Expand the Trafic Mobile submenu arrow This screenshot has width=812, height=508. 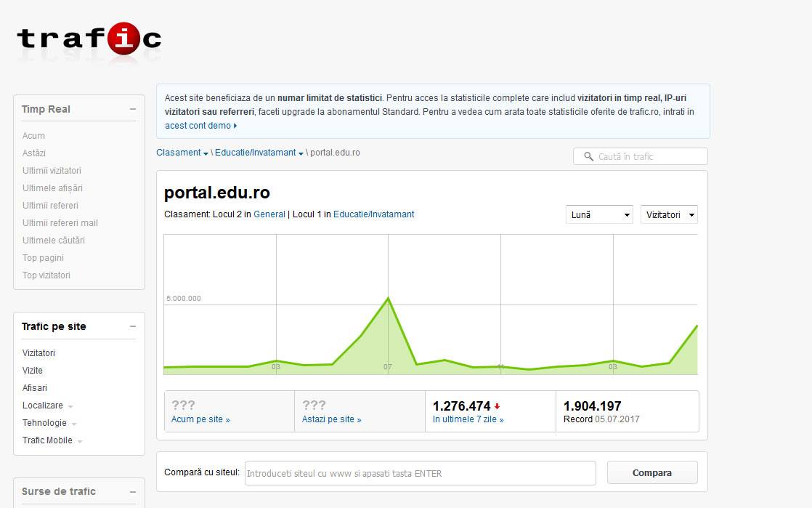(x=80, y=442)
